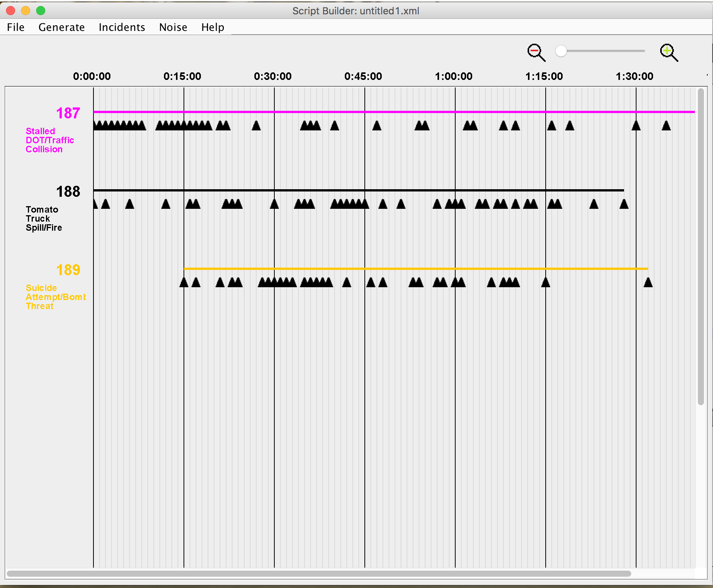Click the Tomato Truck Spill/Fire title

(x=44, y=219)
